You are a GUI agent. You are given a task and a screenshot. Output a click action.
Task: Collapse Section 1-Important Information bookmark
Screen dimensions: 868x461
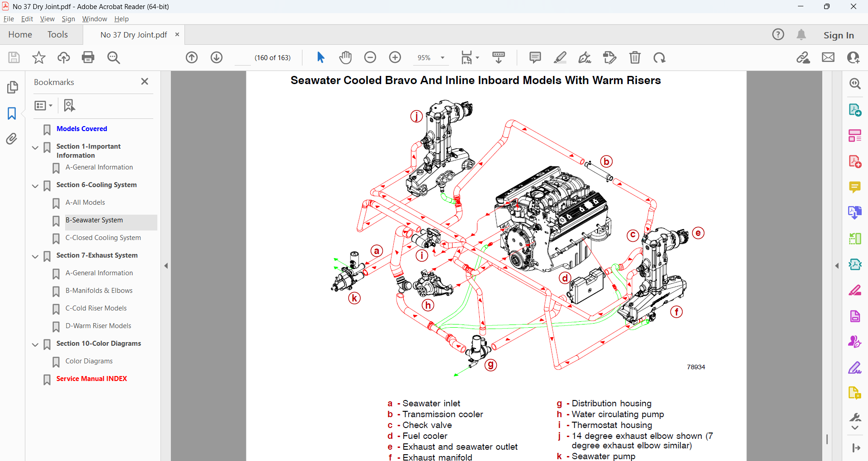coord(35,147)
